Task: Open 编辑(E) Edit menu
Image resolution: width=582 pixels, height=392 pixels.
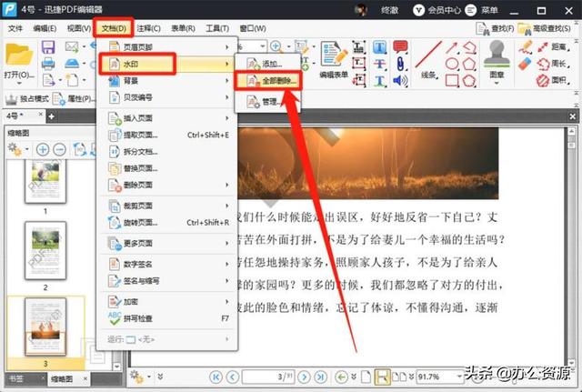Action: pyautogui.click(x=45, y=28)
